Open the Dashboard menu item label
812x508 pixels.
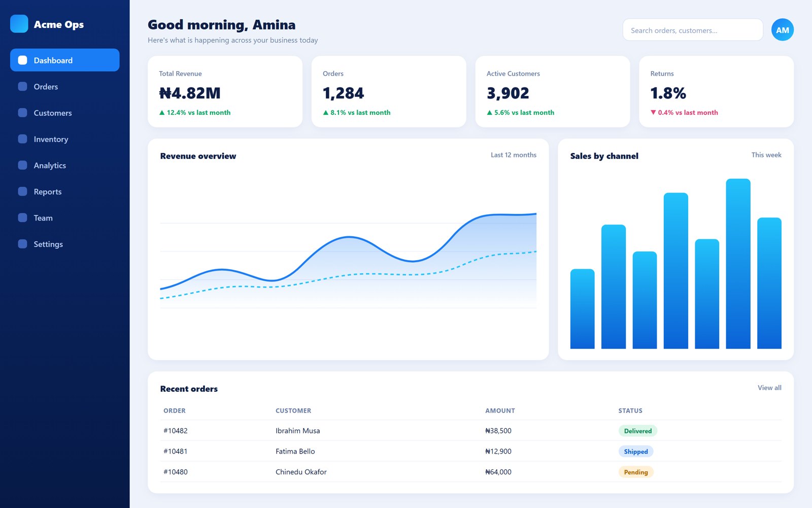(53, 60)
